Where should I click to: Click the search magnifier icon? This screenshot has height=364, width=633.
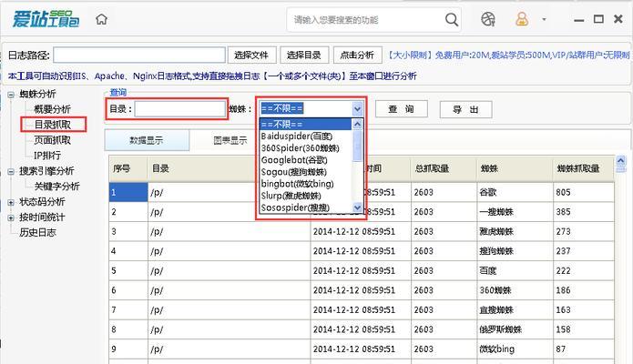452,19
